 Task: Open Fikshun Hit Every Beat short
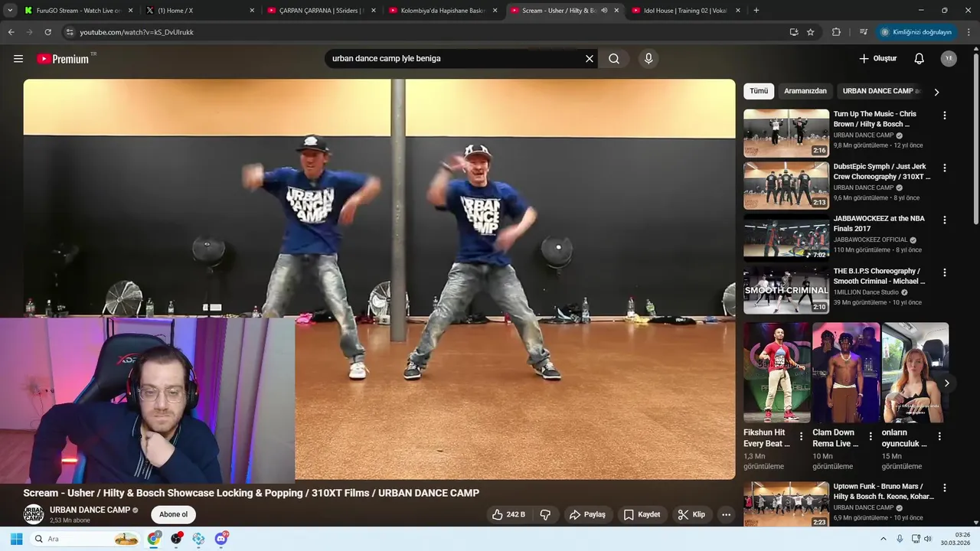(x=776, y=373)
